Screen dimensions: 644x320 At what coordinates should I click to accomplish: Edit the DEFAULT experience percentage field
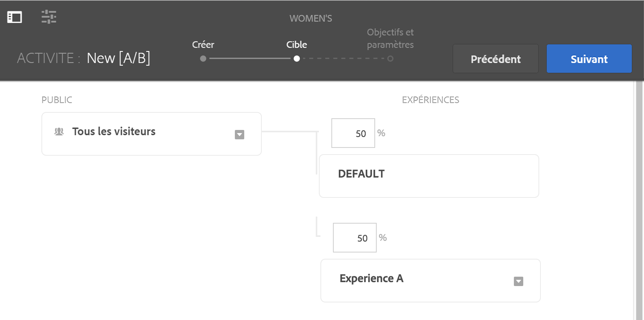[x=353, y=133]
